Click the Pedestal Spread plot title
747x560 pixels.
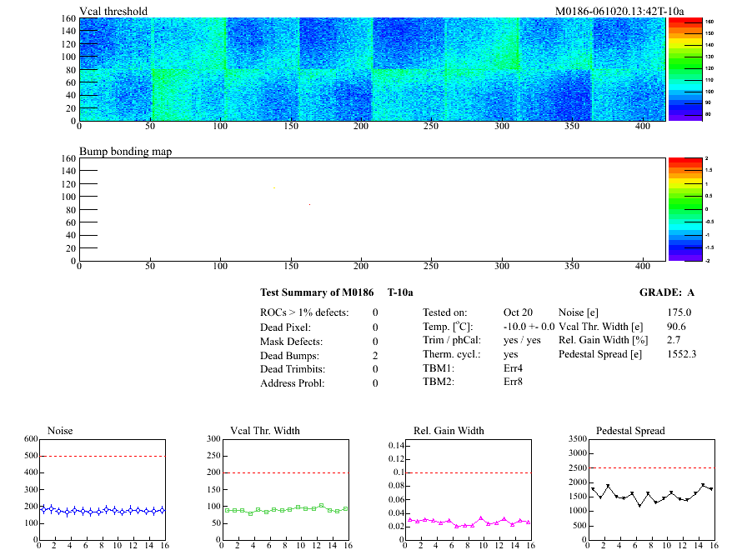click(x=630, y=431)
